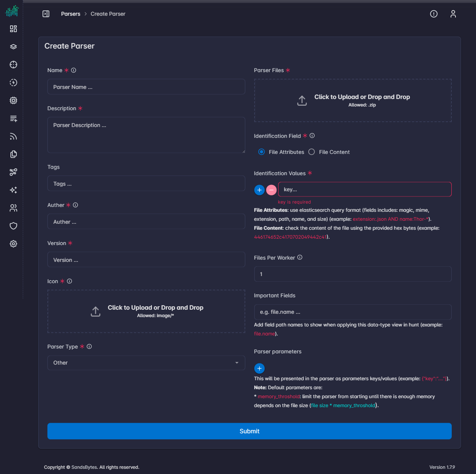Focus the Important Fields input
This screenshot has width=476, height=474.
(353, 312)
